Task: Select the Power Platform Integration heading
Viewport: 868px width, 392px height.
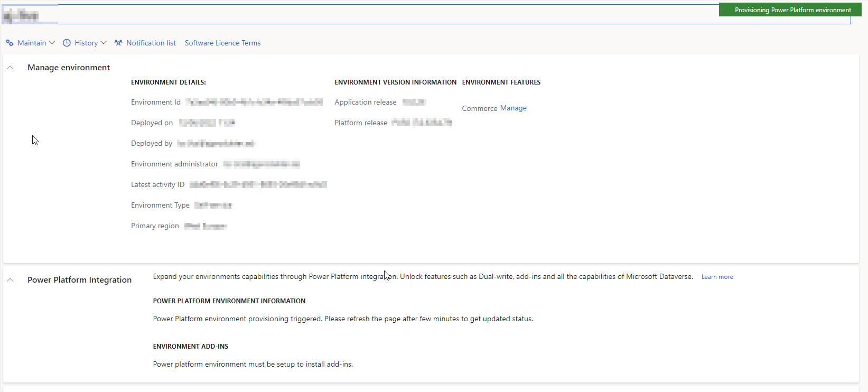Action: [x=80, y=280]
